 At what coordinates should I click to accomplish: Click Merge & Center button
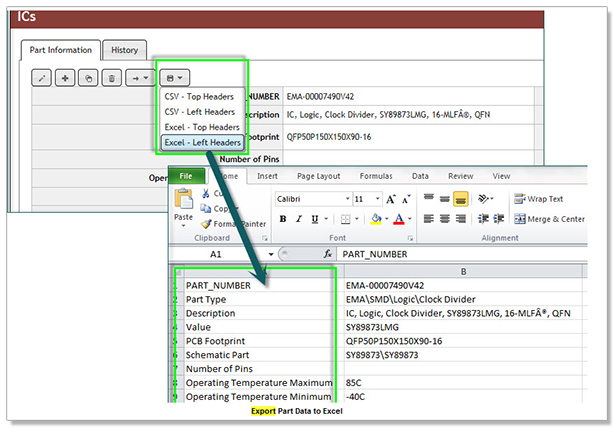click(x=549, y=219)
